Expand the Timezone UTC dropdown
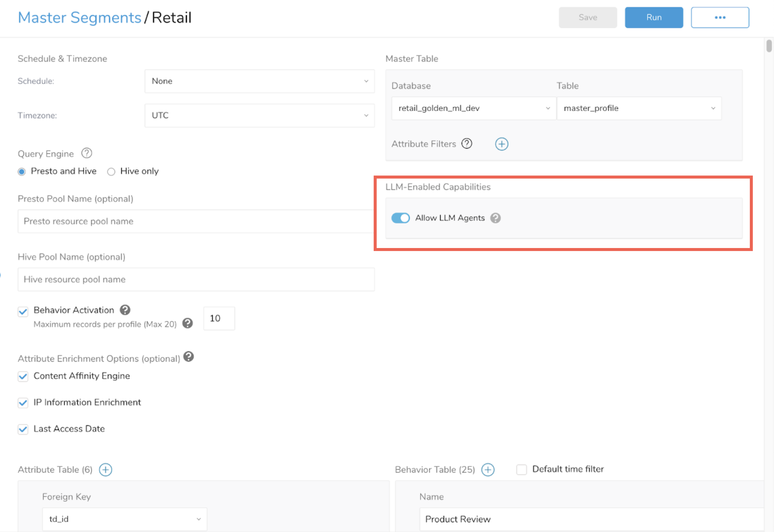Image resolution: width=775 pixels, height=532 pixels. tap(259, 115)
